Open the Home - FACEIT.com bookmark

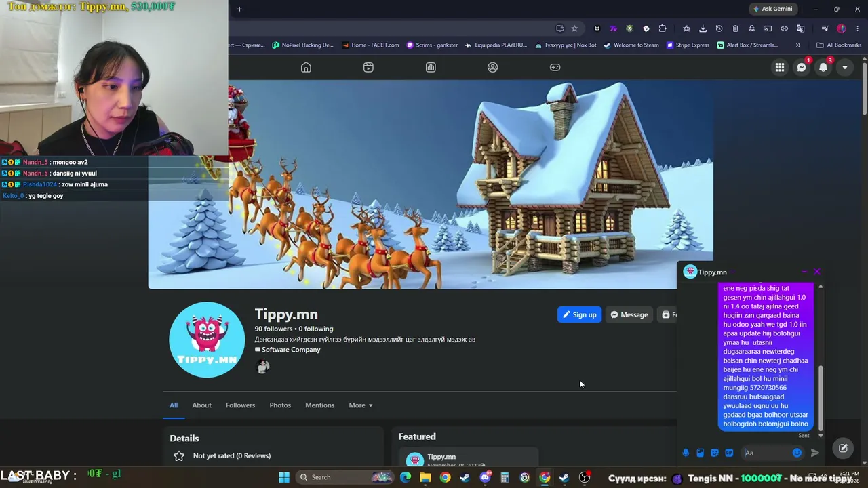point(370,45)
